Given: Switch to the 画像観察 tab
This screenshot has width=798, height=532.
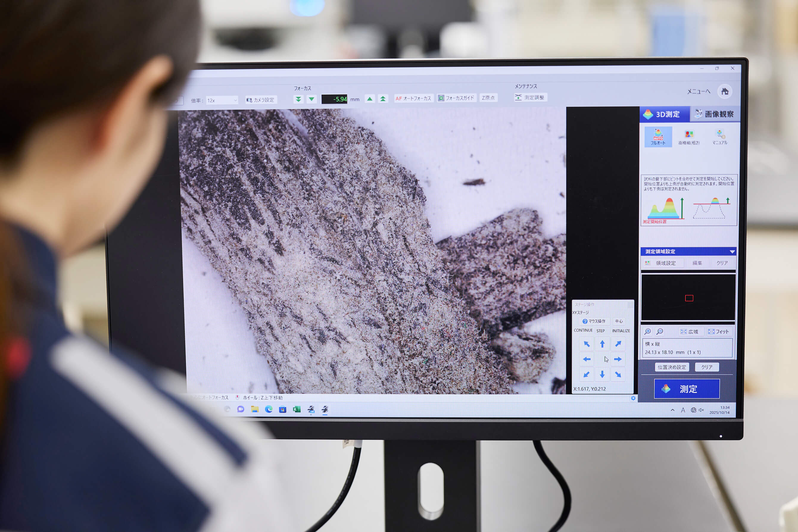Looking at the screenshot, I should pos(714,114).
